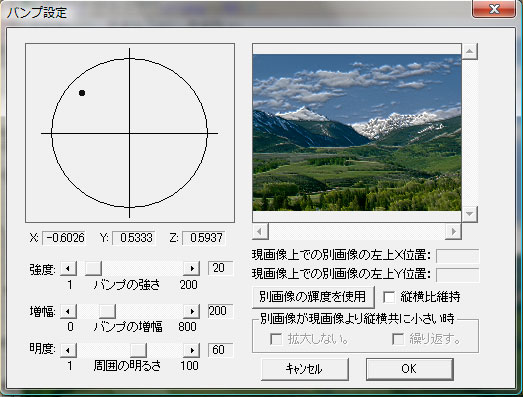Screen dimensions: 523x397
Task: Toggle the 拡大しない checkbox
Action: pyautogui.click(x=276, y=339)
